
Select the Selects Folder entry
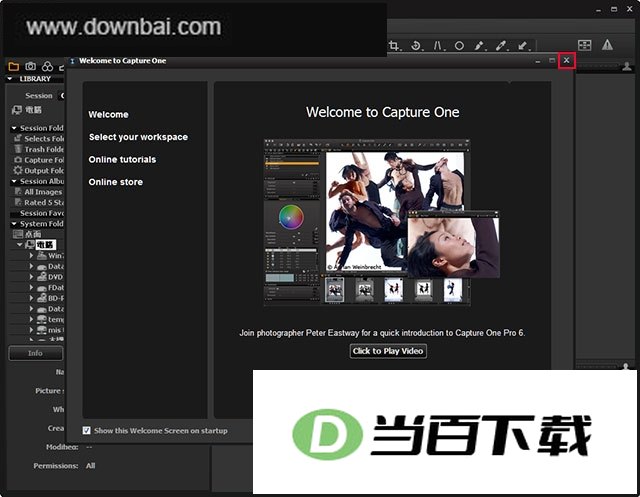pyautogui.click(x=39, y=138)
